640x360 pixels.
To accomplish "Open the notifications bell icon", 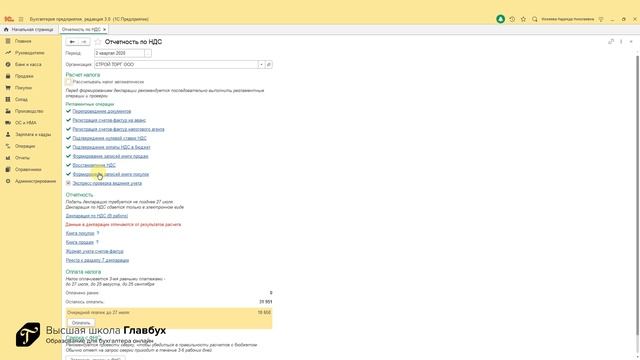I will pos(500,19).
